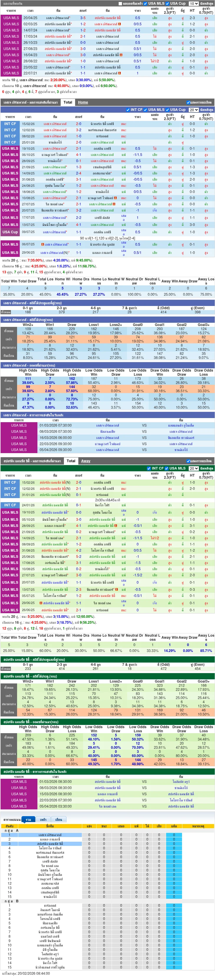This screenshot has width=215, height=980.
Task: Toggle USA MLS checkbox in Sporting KC recent matches
Action: click(166, 468)
